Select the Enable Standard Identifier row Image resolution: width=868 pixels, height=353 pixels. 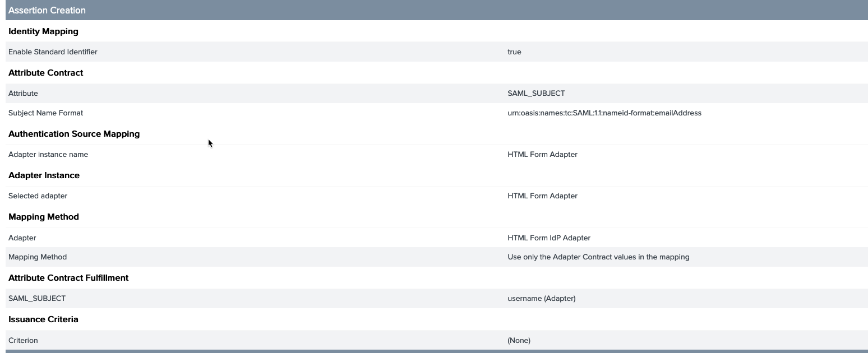coord(53,52)
